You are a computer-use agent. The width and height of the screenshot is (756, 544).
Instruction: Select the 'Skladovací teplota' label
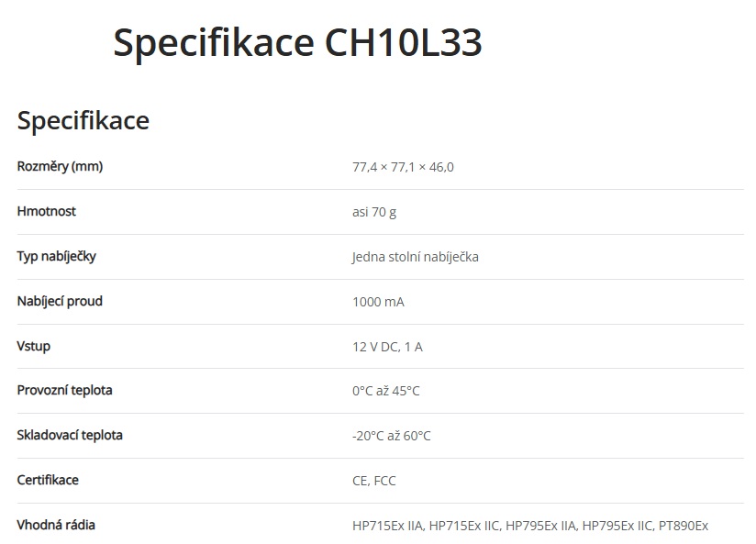pos(70,435)
